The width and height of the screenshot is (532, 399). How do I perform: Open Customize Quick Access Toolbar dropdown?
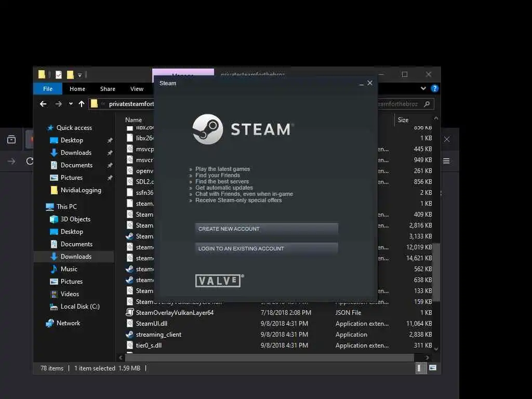79,75
